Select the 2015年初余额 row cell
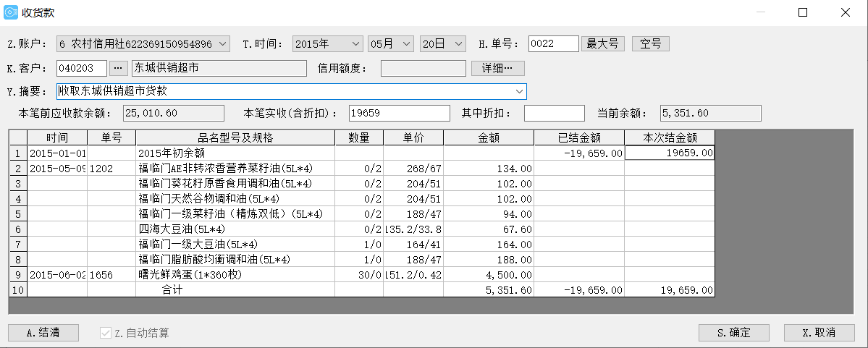This screenshot has height=348, width=868. [235, 153]
